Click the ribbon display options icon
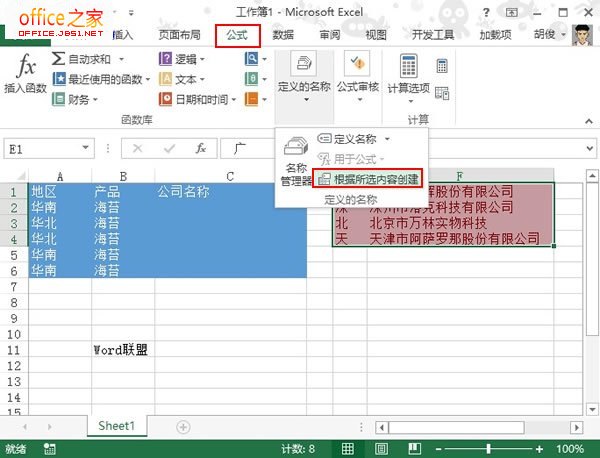Screen dimensions: 600x458 [512, 13]
